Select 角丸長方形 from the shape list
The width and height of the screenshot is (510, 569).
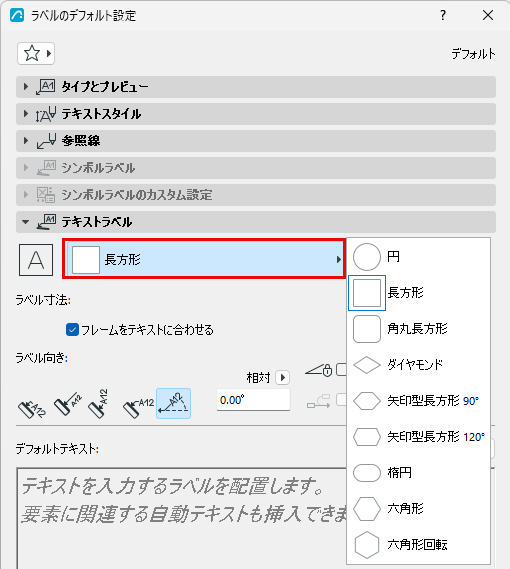point(419,328)
